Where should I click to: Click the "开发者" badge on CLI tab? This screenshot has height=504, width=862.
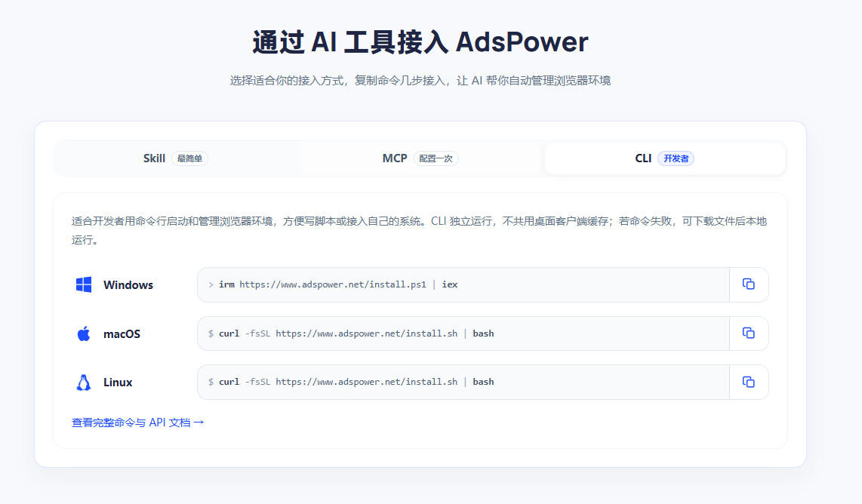click(676, 158)
